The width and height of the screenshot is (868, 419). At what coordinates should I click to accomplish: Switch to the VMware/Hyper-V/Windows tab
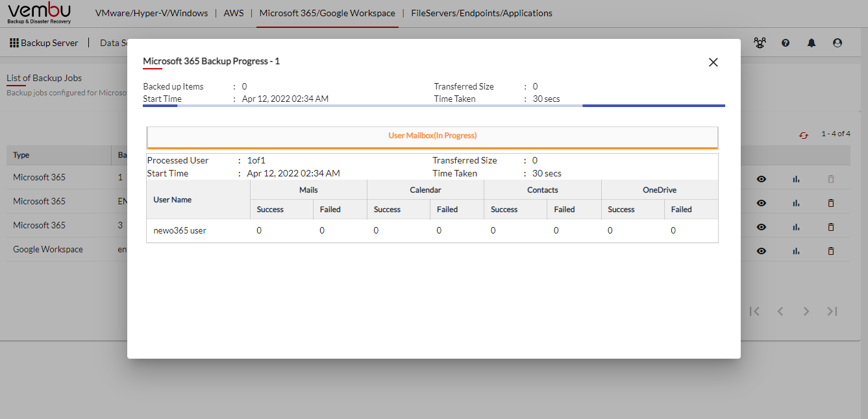click(x=151, y=13)
